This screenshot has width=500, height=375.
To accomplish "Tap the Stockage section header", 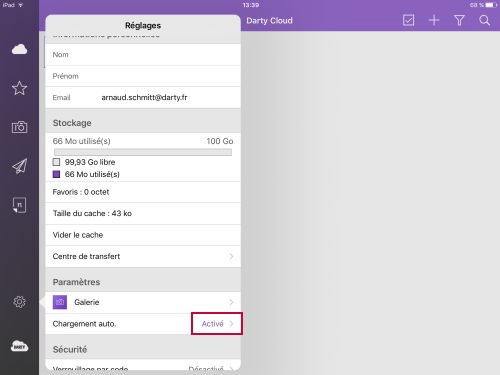I will pyautogui.click(x=72, y=123).
